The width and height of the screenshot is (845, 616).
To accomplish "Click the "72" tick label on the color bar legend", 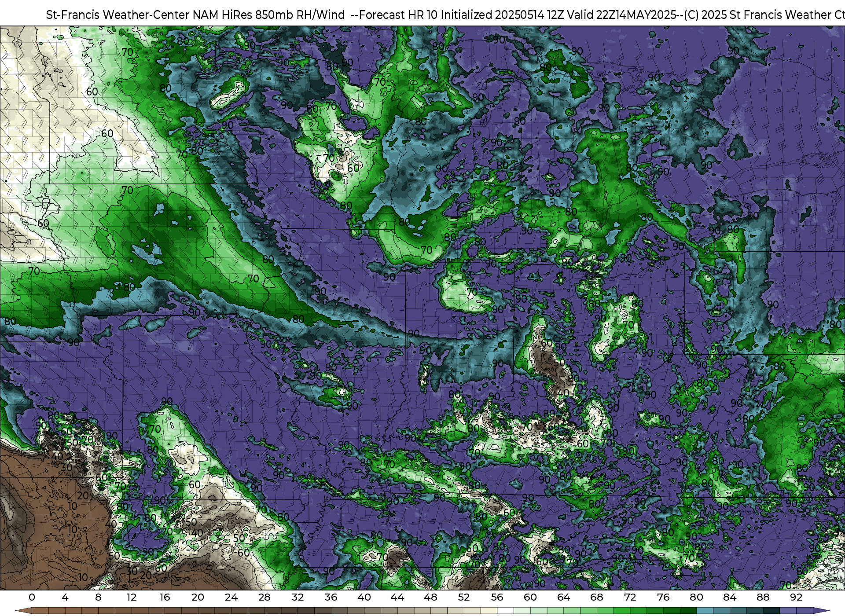I will click(630, 597).
